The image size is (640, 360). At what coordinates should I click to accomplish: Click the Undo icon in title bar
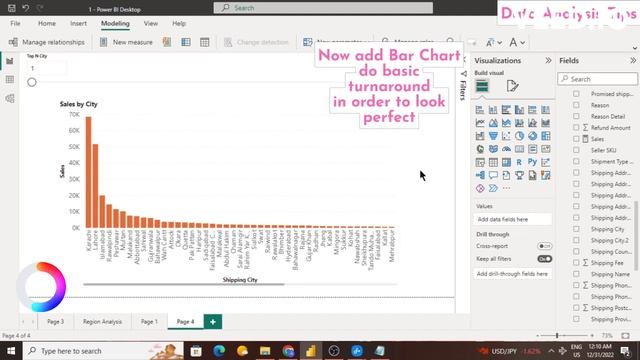coord(26,8)
